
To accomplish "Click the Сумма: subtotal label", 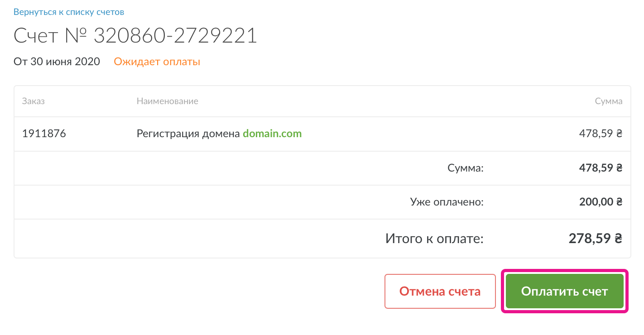I will click(466, 168).
